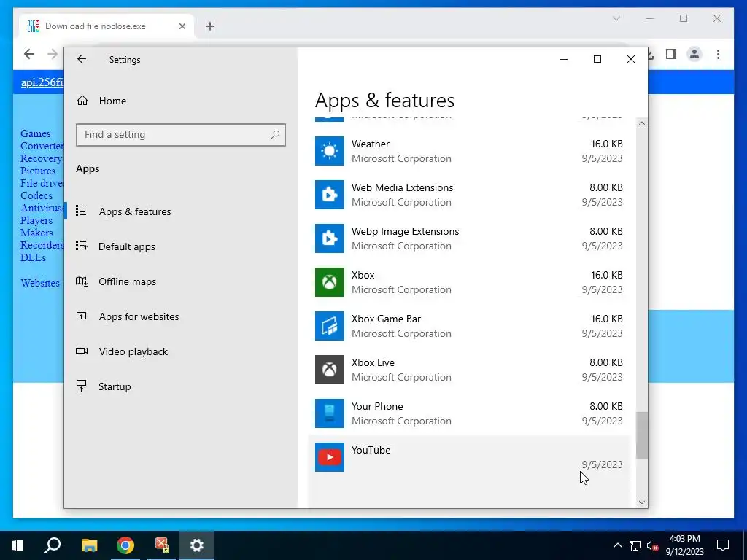Select the Your Phone entry
747x560 pixels.
tap(470, 414)
